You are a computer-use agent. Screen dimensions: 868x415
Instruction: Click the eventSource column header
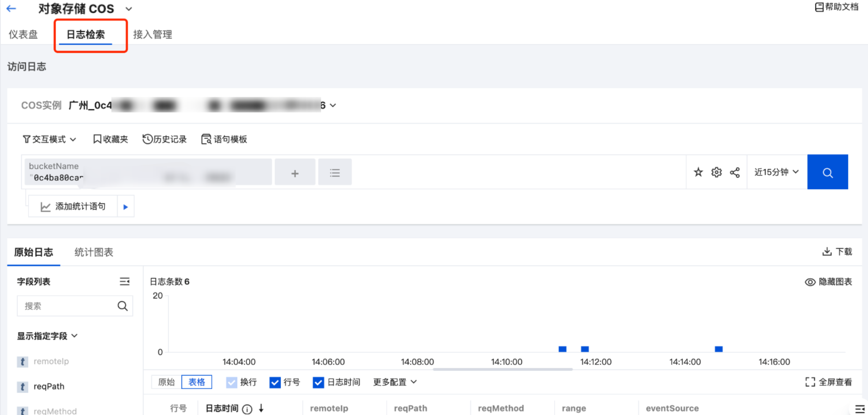672,408
